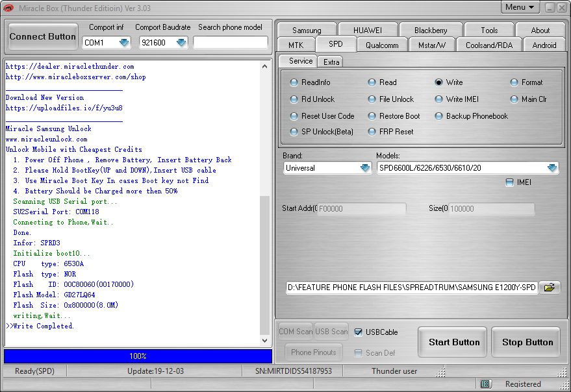Image resolution: width=571 pixels, height=392 pixels.
Task: Open the file browse folder icon
Action: point(549,288)
